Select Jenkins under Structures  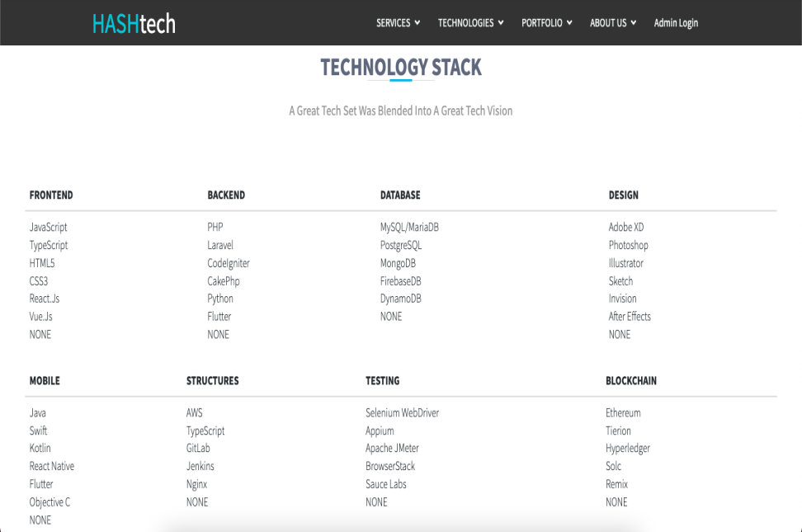click(200, 467)
